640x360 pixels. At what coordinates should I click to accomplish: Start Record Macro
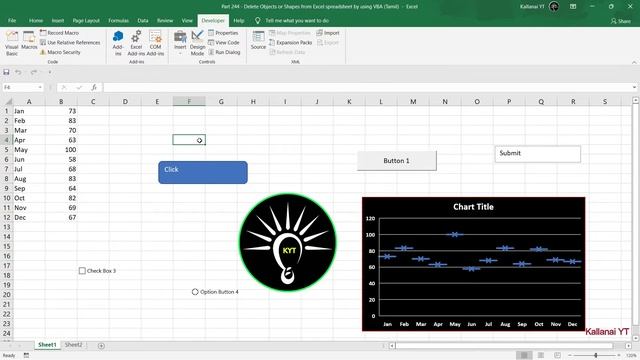[x=59, y=33]
